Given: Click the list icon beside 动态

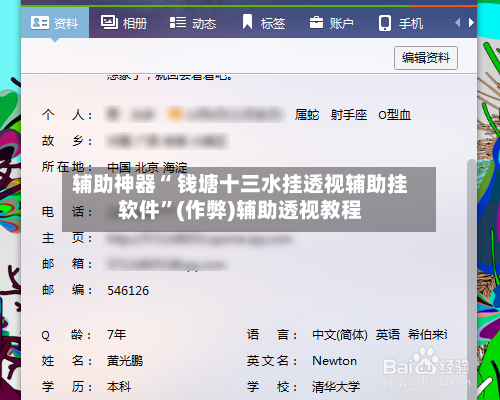Looking at the screenshot, I should [x=178, y=23].
